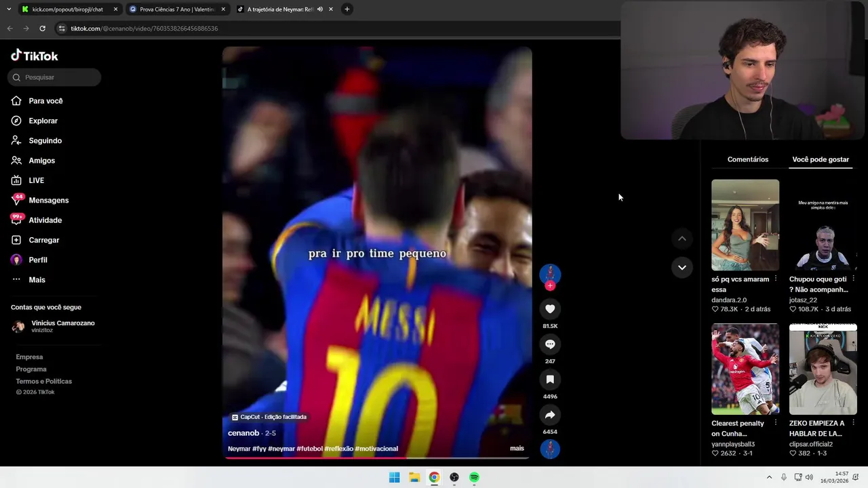Viewport: 868px width, 488px height.
Task: Open dandara.2.0 video thumbnail
Action: 745,225
